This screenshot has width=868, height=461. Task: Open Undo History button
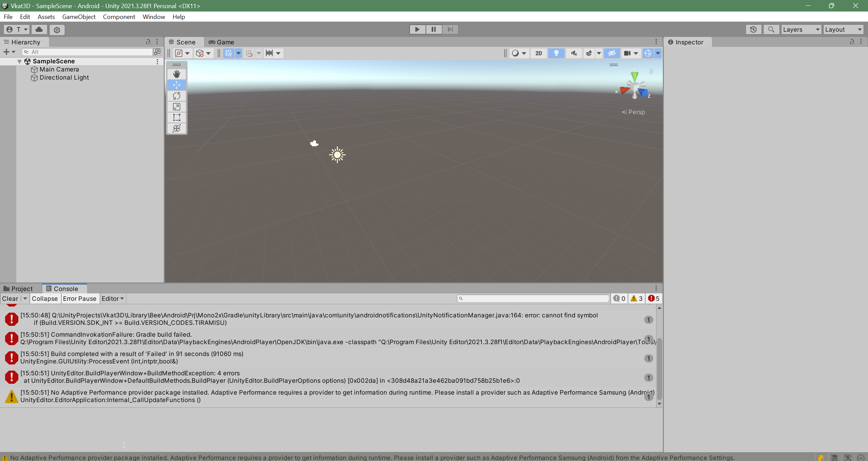coord(753,29)
